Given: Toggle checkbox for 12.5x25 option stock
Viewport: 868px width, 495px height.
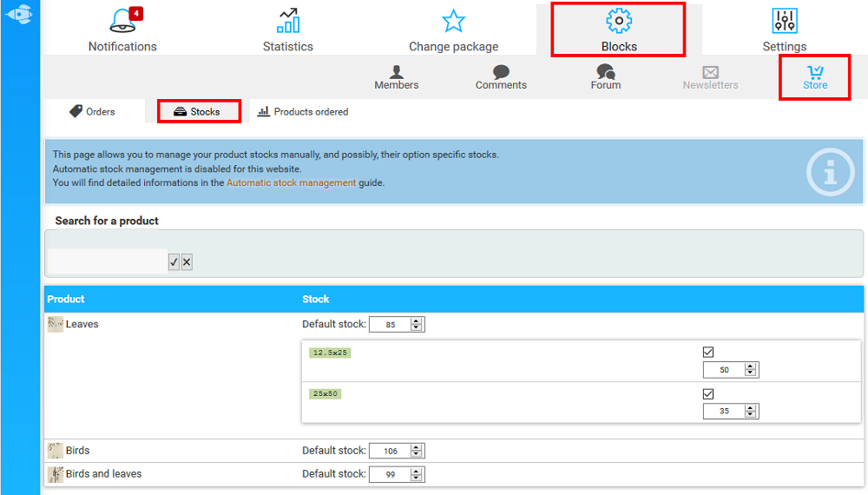Looking at the screenshot, I should pyautogui.click(x=708, y=353).
